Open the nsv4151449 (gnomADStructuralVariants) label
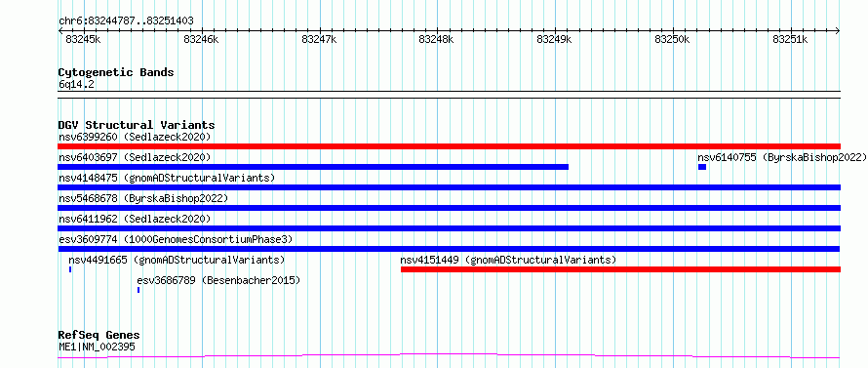The image size is (868, 368). pyautogui.click(x=508, y=260)
